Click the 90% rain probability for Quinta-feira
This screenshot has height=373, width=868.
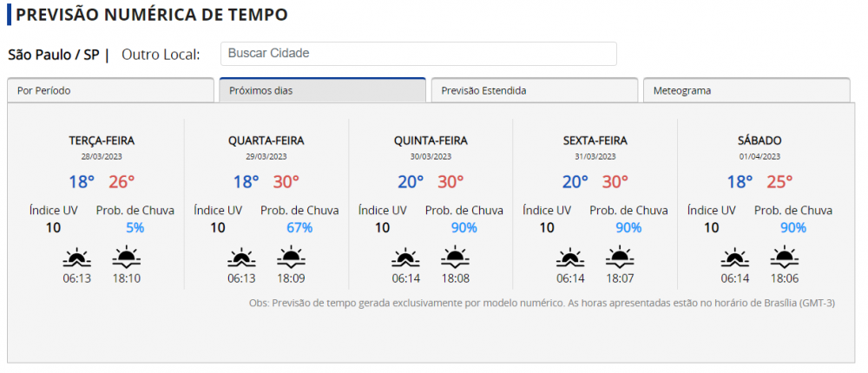464,227
